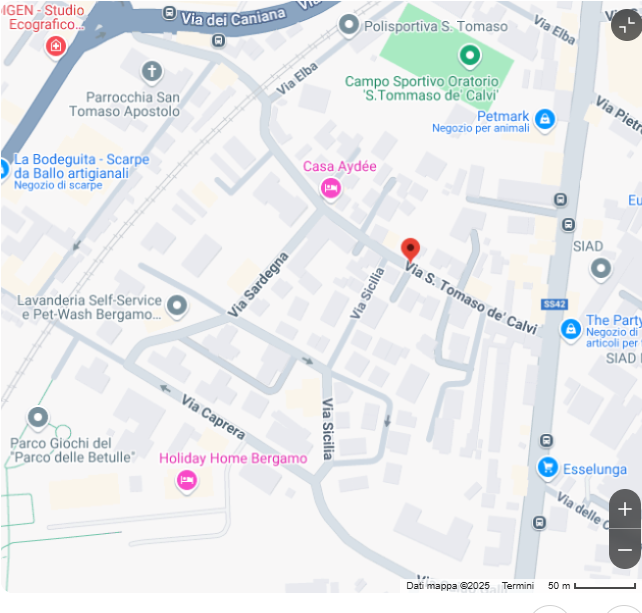Click the The Party shop pin

click(571, 329)
